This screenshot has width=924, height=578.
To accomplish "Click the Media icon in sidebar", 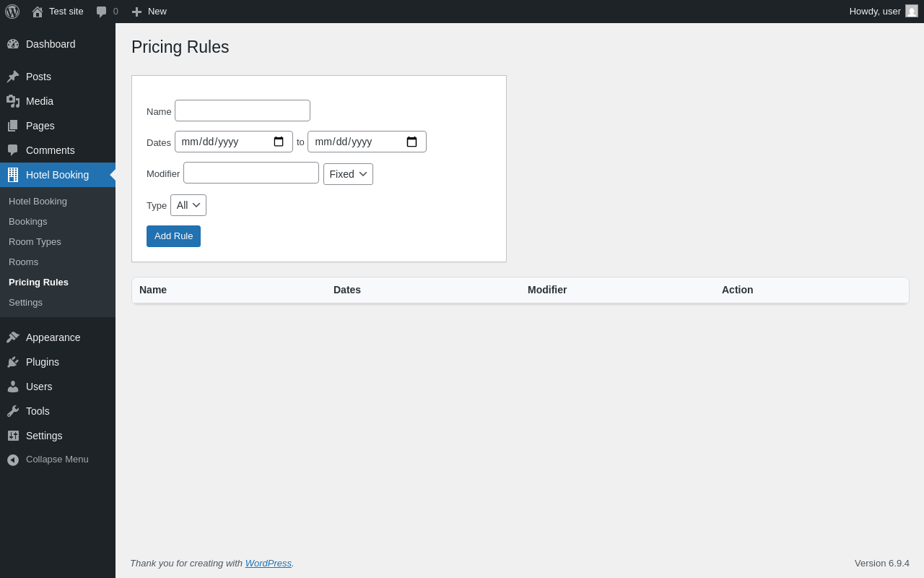I will [13, 101].
